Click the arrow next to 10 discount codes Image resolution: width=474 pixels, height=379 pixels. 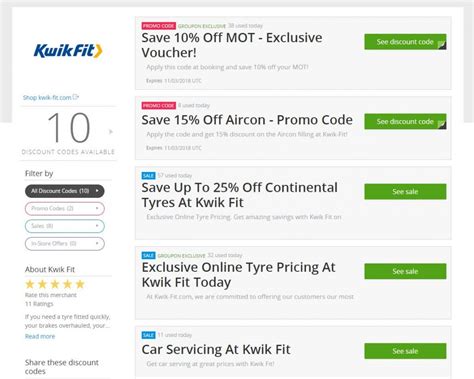click(111, 132)
